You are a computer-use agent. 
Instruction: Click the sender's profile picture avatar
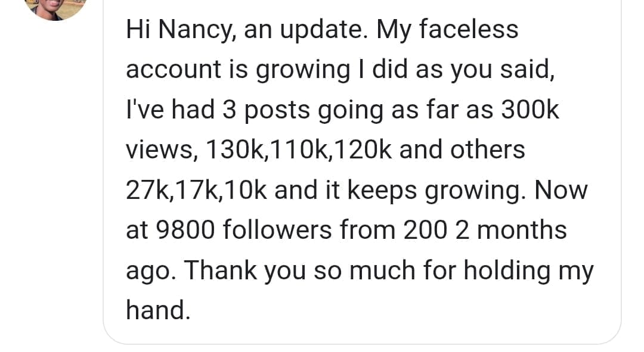point(58,6)
